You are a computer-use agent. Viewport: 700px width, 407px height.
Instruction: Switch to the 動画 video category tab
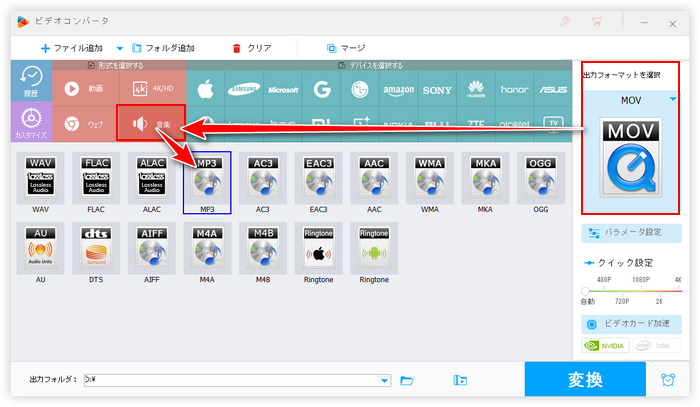(85, 88)
